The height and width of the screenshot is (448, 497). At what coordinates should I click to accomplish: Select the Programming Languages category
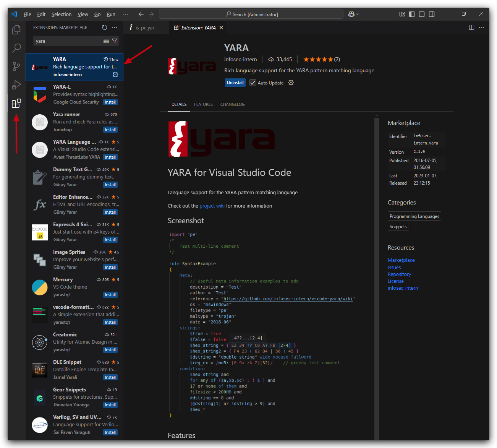pos(414,216)
